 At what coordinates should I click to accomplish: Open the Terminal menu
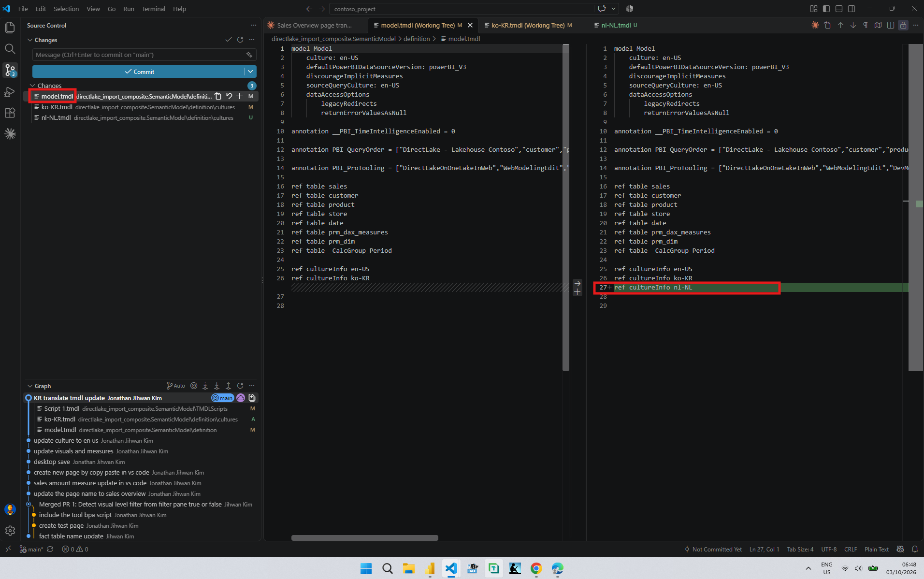[153, 9]
